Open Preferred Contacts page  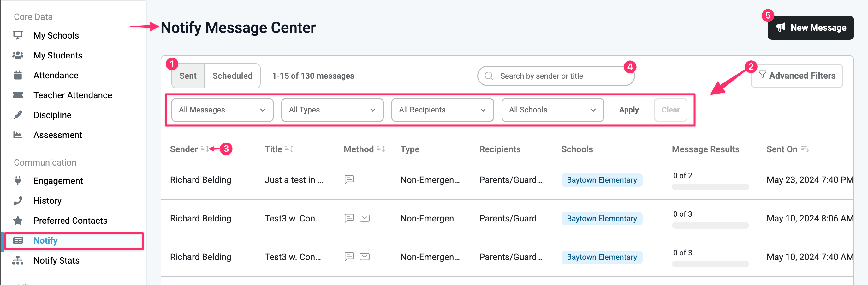pos(70,221)
